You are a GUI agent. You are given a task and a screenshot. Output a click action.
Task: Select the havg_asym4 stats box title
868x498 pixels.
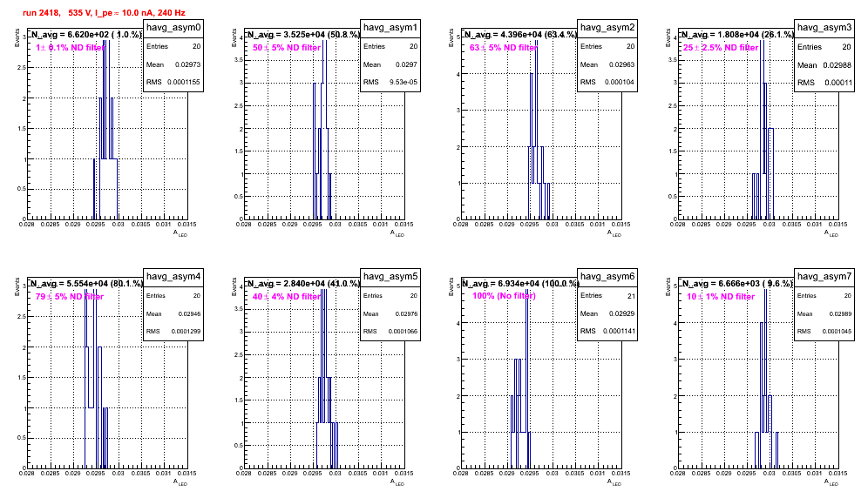point(173,276)
